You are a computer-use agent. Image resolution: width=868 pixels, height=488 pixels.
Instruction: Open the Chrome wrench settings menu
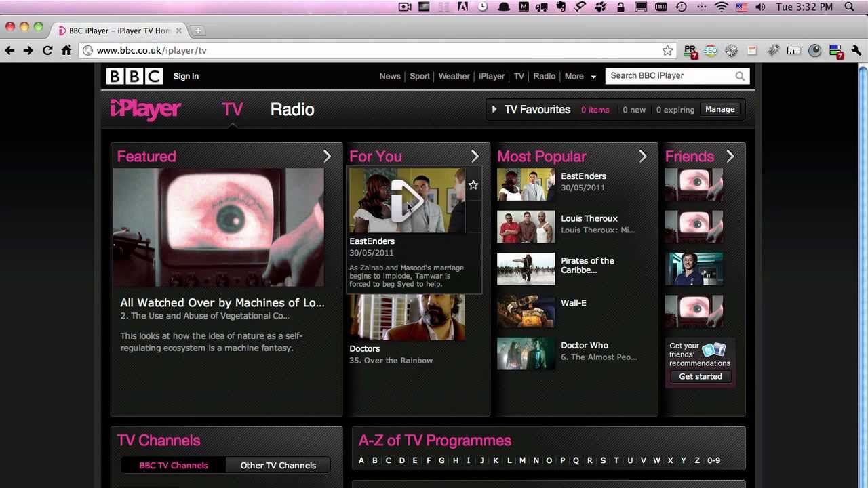click(x=856, y=50)
